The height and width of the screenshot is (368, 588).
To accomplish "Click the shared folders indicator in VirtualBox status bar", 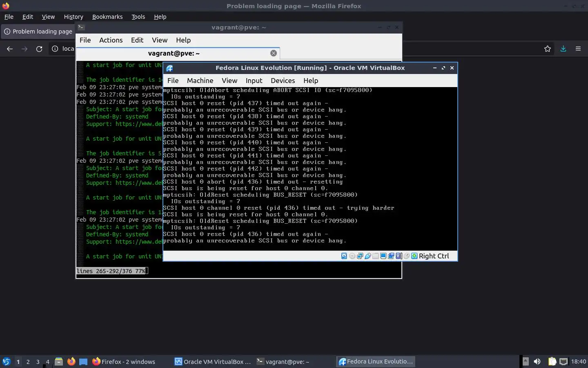I will [375, 256].
